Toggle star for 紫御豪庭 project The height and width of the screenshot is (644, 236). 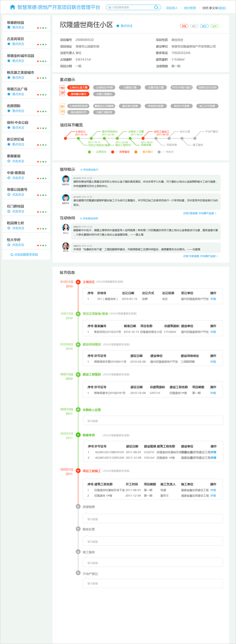click(x=9, y=161)
